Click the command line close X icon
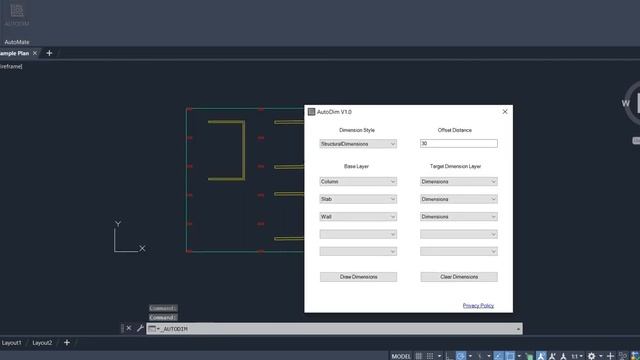Screen dimensions: 640x360 tap(129, 328)
